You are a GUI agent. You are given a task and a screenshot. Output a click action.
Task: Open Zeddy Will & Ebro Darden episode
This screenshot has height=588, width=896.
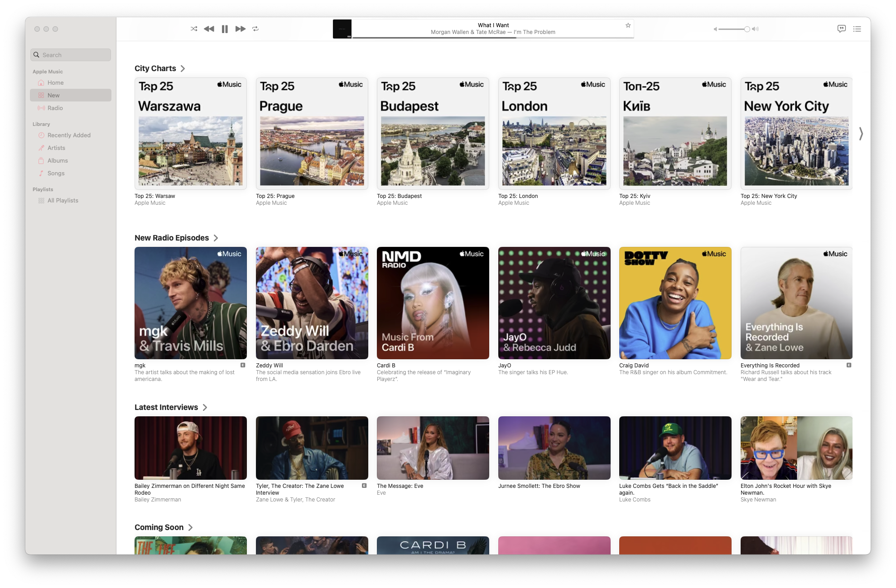coord(312,303)
